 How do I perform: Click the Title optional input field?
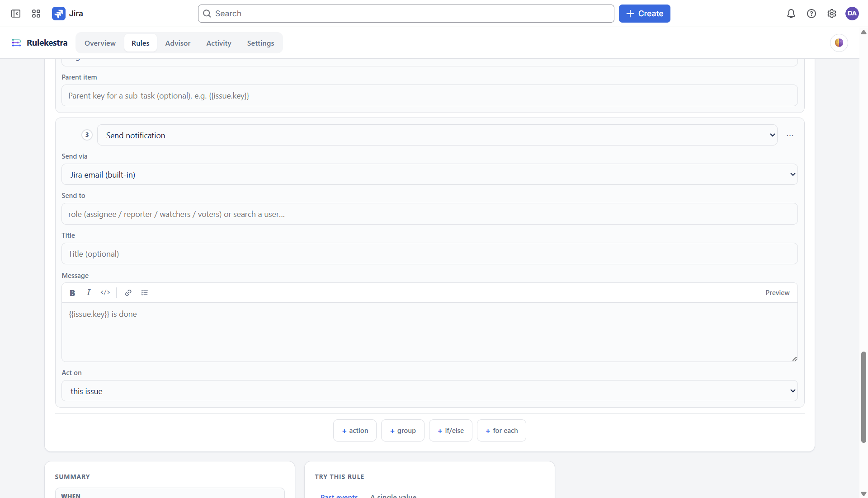(429, 254)
